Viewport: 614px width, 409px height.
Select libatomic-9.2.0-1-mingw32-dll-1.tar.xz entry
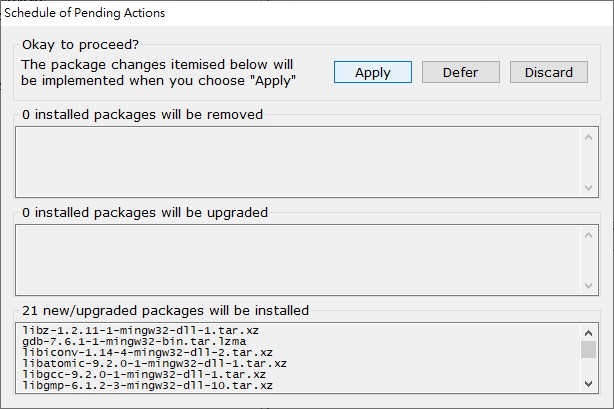point(154,363)
